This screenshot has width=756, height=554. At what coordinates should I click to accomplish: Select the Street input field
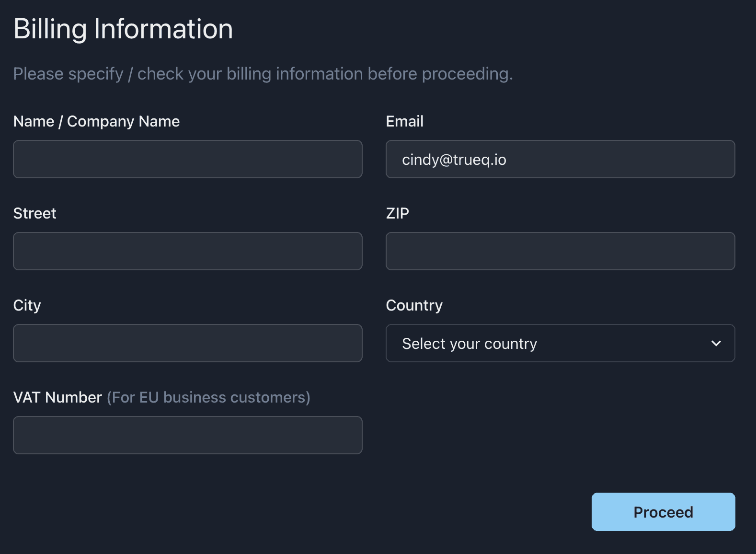[188, 251]
